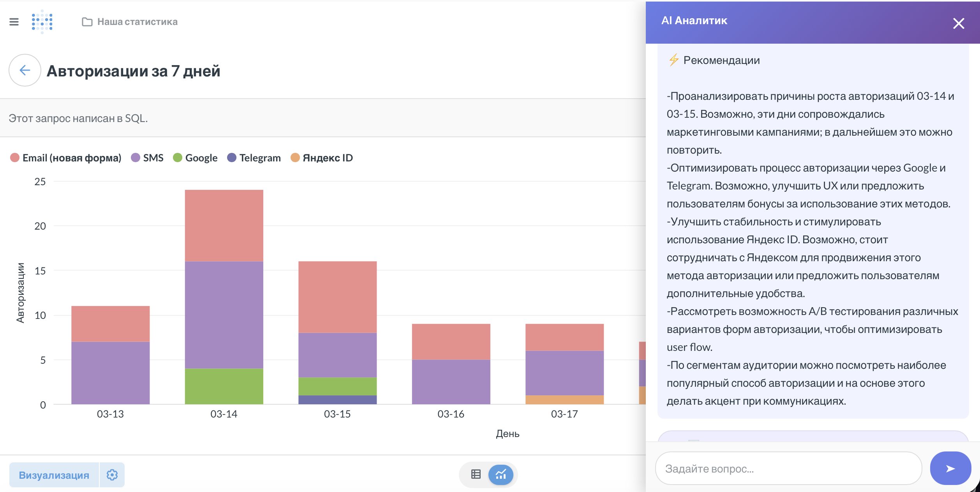Image resolution: width=980 pixels, height=492 pixels.
Task: Click the red color dot beside Email legend
Action: pyautogui.click(x=14, y=158)
